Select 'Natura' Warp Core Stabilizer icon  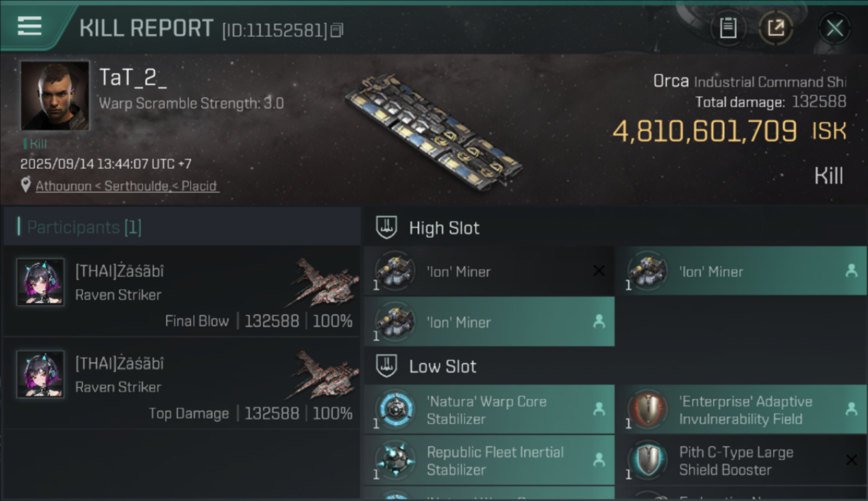(x=395, y=409)
